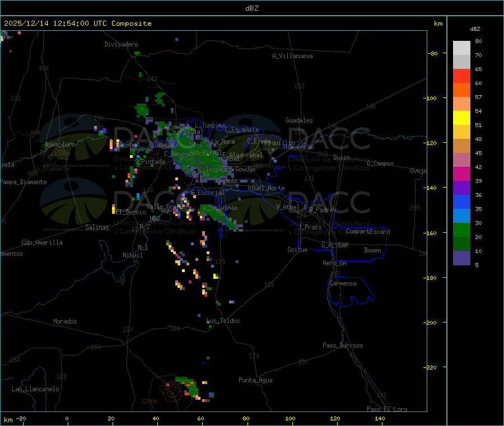Click the Nihuil map label

click(133, 255)
